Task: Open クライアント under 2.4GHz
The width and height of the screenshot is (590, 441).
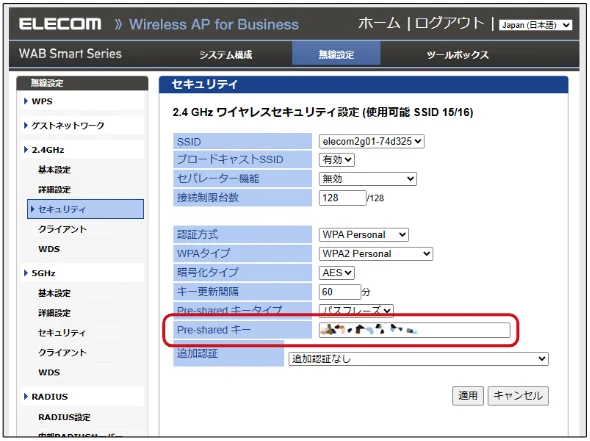Action: tap(62, 229)
